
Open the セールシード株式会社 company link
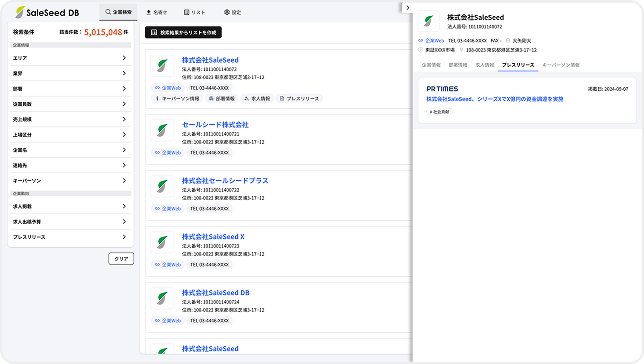click(x=215, y=124)
